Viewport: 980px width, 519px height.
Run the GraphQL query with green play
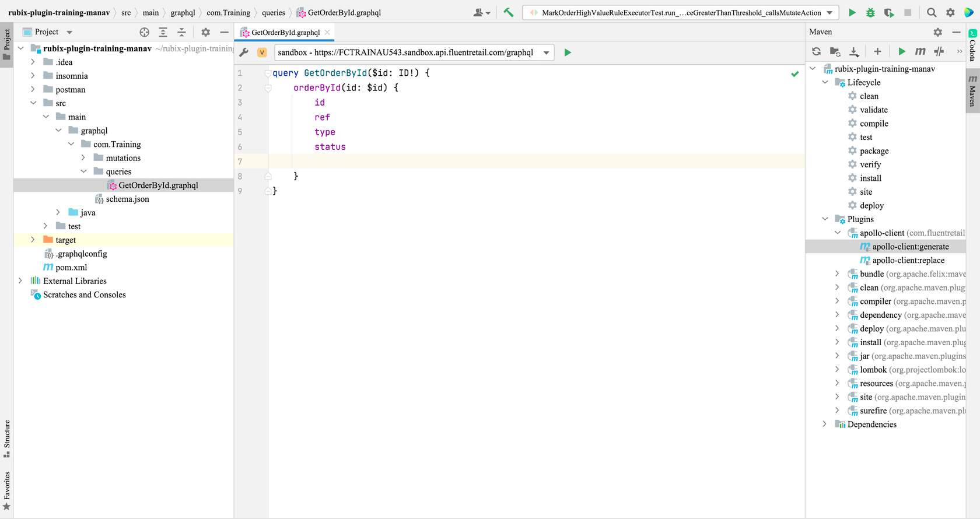(x=568, y=52)
